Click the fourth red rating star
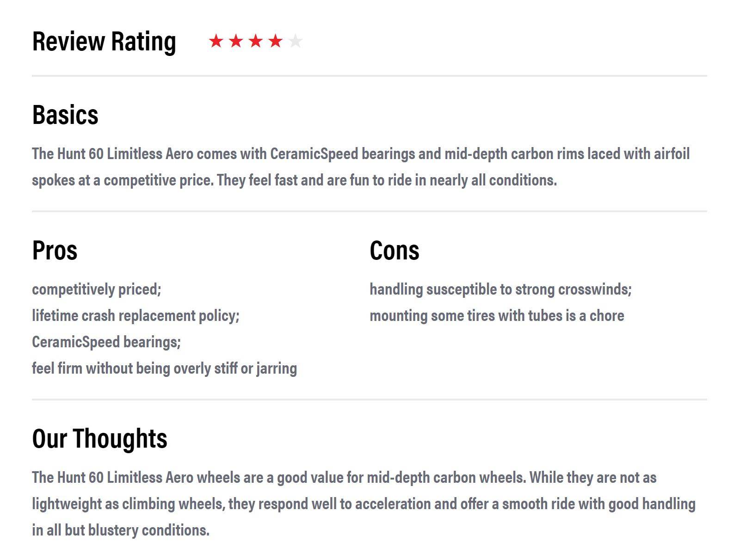734x560 pixels. (x=276, y=41)
